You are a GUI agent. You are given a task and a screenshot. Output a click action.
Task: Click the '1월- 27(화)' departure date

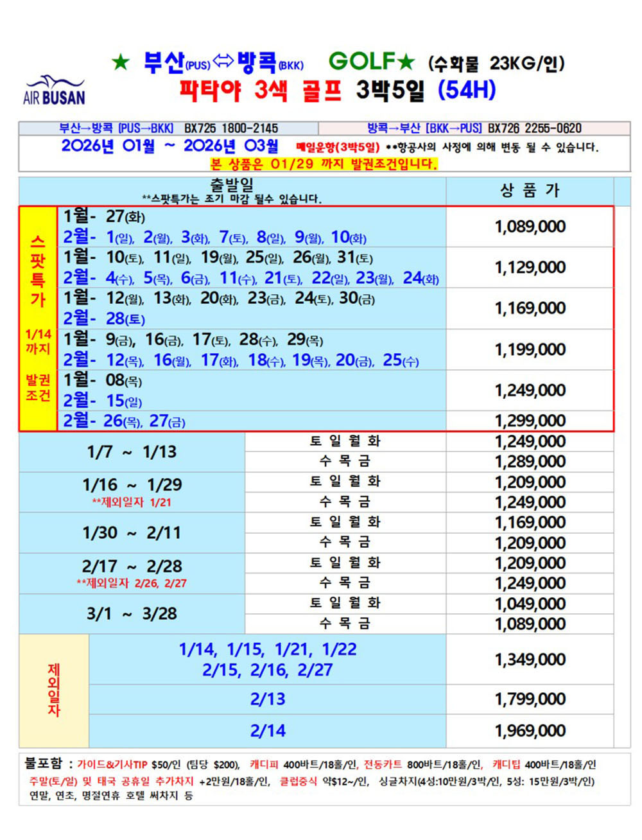104,217
